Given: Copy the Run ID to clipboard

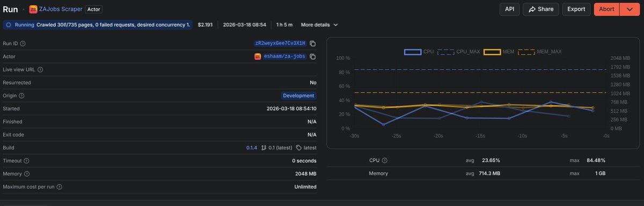Looking at the screenshot, I should click(312, 44).
